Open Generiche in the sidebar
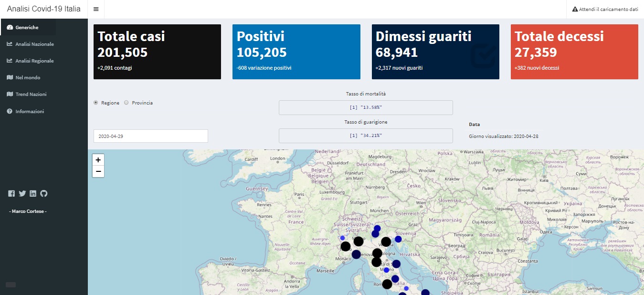This screenshot has height=295, width=644. coord(27,27)
